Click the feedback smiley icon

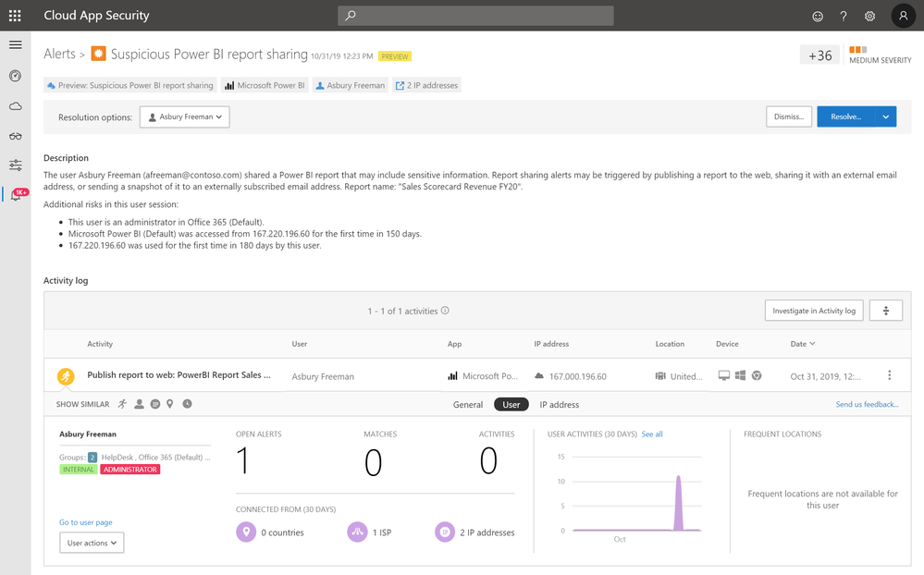(817, 16)
